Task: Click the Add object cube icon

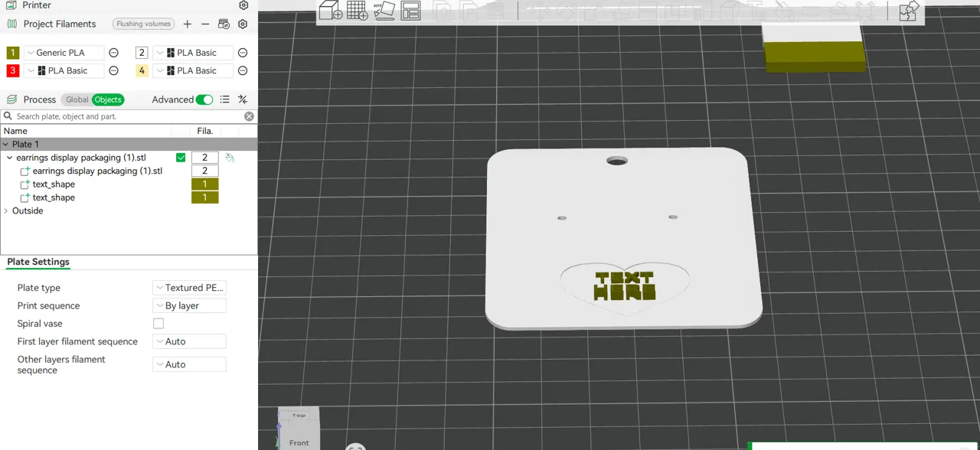Action: (330, 10)
